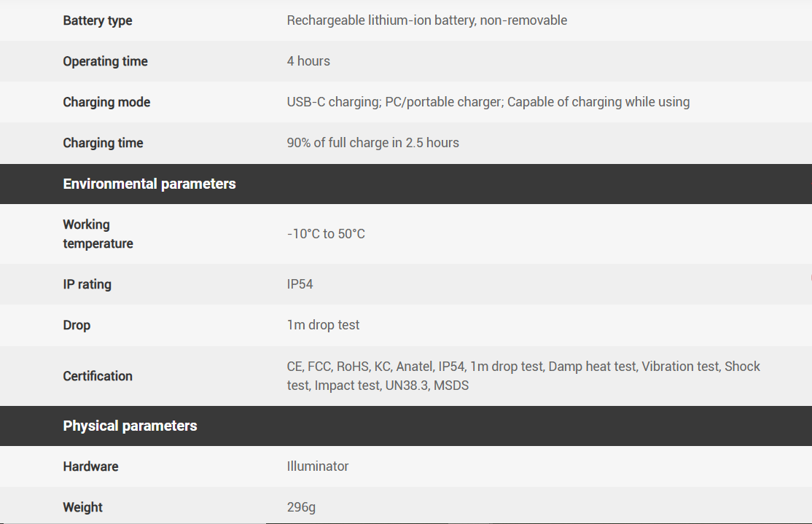The width and height of the screenshot is (812, 524).
Task: Click the Physical parameters section header
Action: (x=130, y=426)
